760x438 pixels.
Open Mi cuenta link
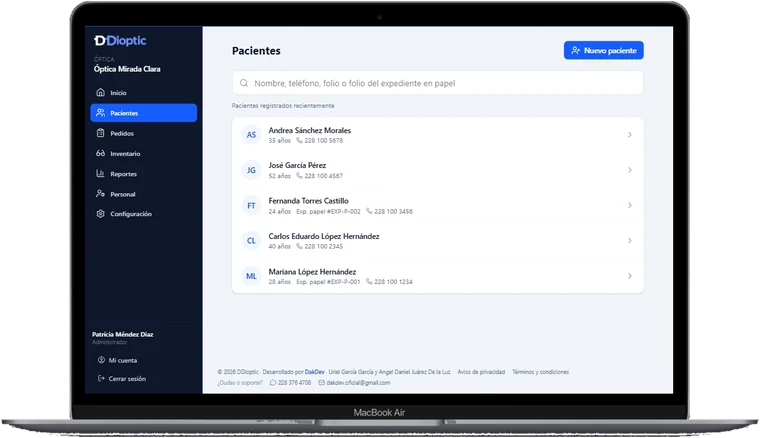[123, 360]
